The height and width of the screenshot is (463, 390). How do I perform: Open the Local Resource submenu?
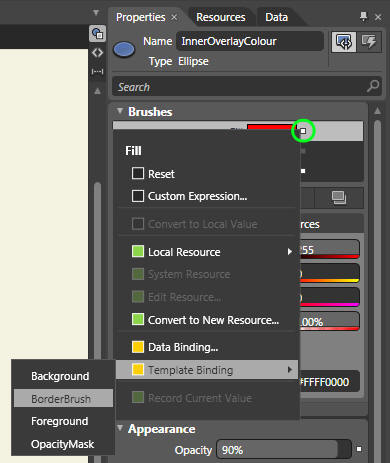207,252
